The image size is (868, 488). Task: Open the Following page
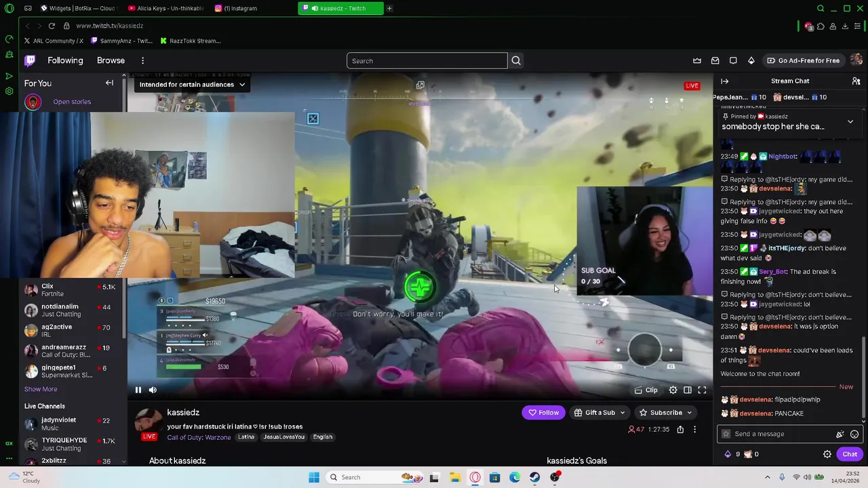[x=65, y=60]
